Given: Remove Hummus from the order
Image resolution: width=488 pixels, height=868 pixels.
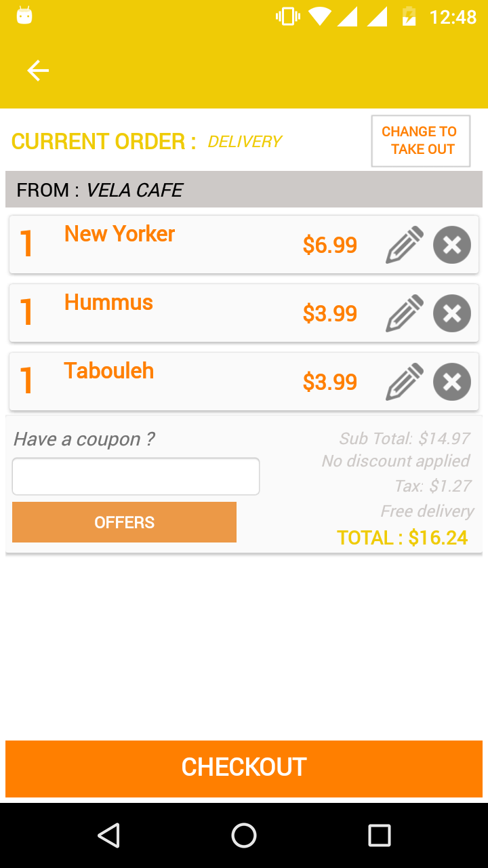Looking at the screenshot, I should 452,313.
